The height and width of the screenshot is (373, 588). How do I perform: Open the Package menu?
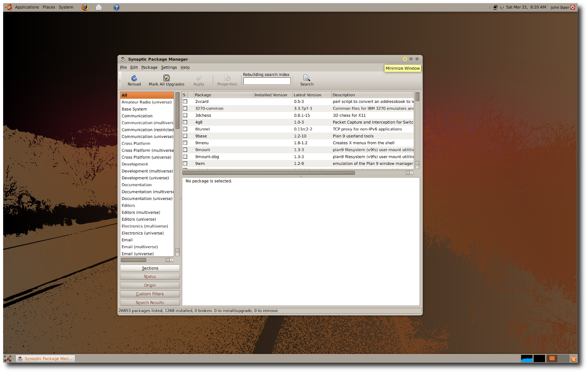[149, 67]
